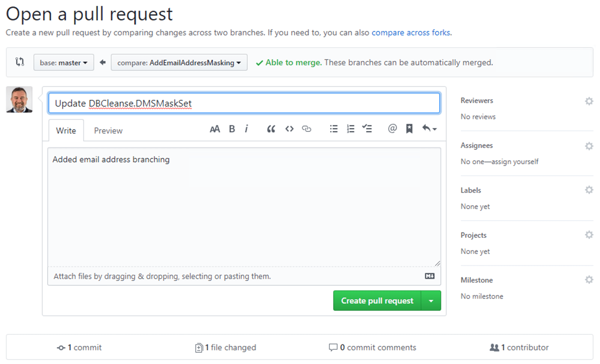
Task: Open the saved replies dropdown
Action: tap(429, 129)
